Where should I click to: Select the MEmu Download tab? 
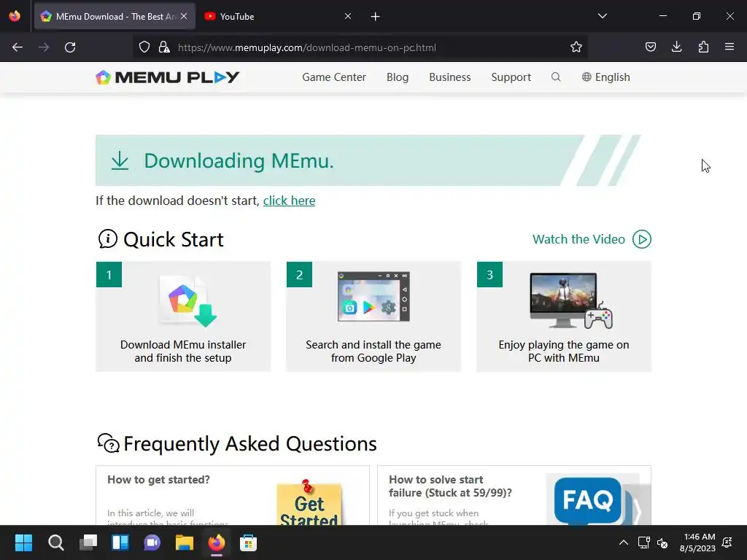(113, 16)
